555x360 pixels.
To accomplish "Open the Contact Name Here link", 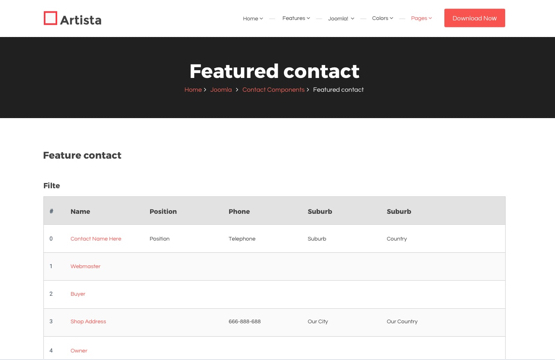I will (x=96, y=239).
